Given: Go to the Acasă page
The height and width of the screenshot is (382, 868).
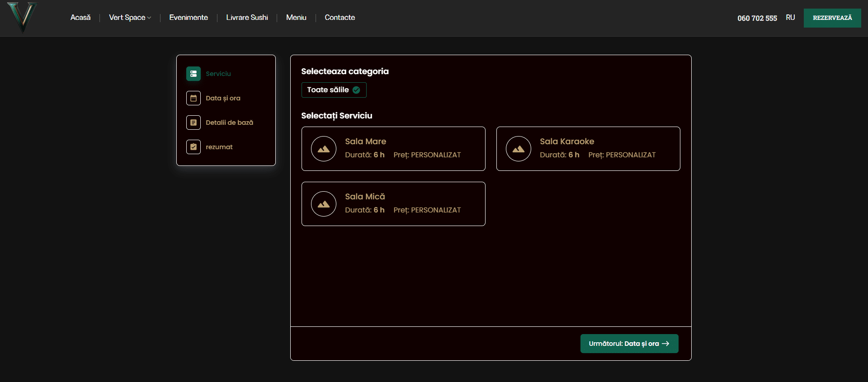Looking at the screenshot, I should [80, 18].
